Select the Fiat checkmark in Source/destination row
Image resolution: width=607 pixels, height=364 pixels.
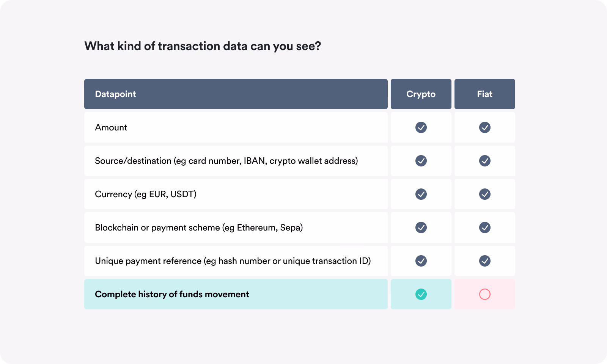coord(485,161)
